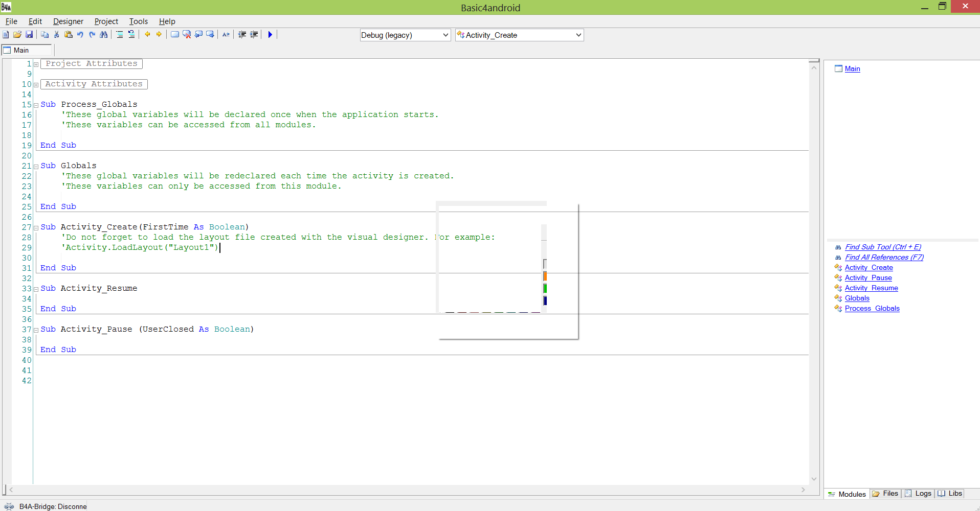
Task: Expand the Activity Attributes region
Action: (36, 85)
